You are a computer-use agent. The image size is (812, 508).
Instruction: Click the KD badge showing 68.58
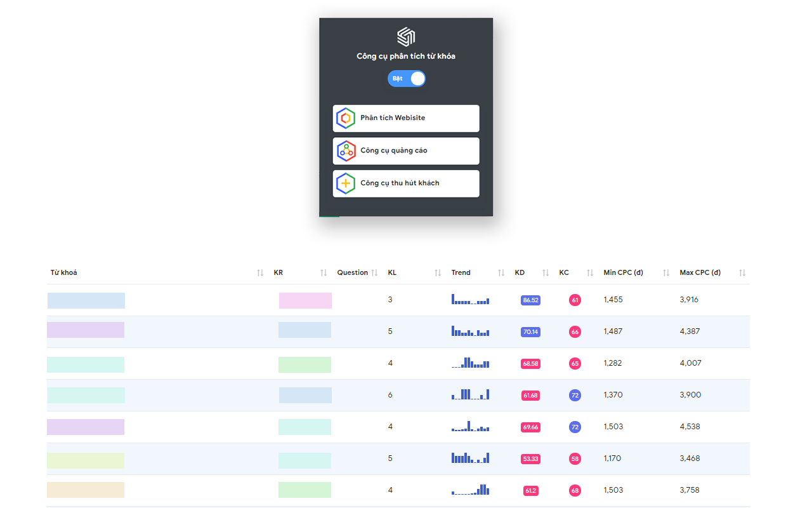click(x=531, y=364)
